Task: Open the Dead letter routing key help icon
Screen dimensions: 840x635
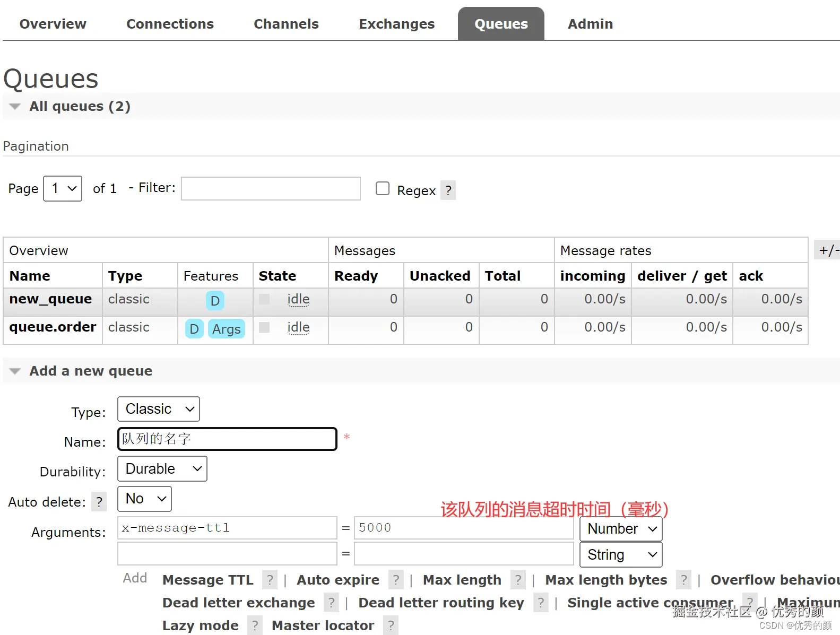Action: pos(541,603)
